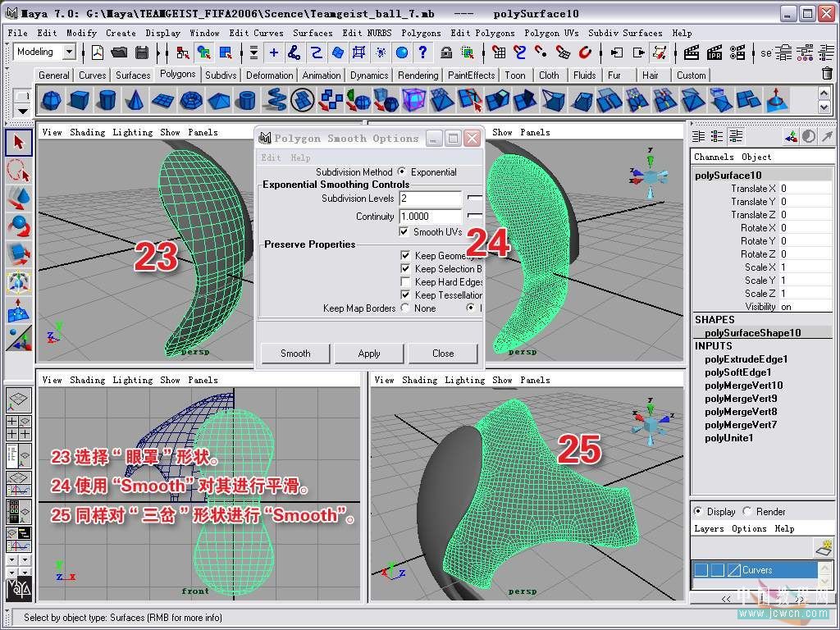Select the Render radio in layer editor
Image resolution: width=840 pixels, height=630 pixels.
[747, 512]
